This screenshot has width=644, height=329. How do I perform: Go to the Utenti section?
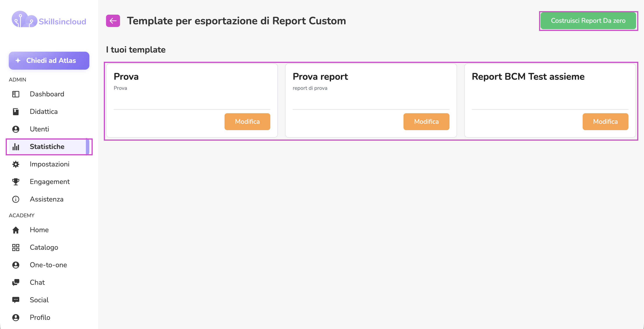coord(49,129)
